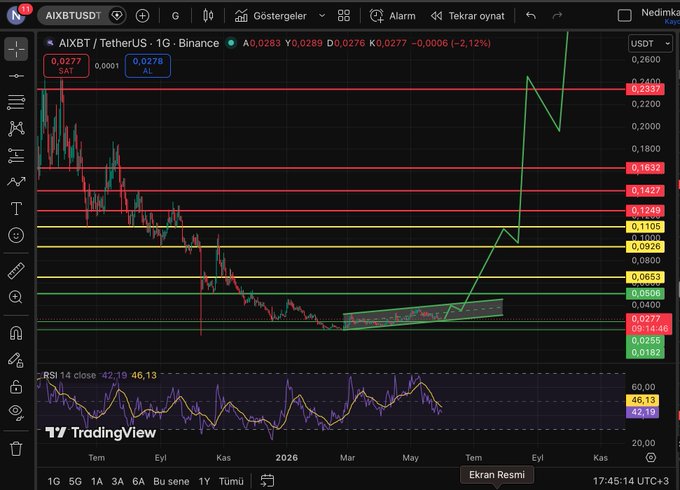The width and height of the screenshot is (680, 490).
Task: Click the 0,1105 yellow price label
Action: point(645,226)
